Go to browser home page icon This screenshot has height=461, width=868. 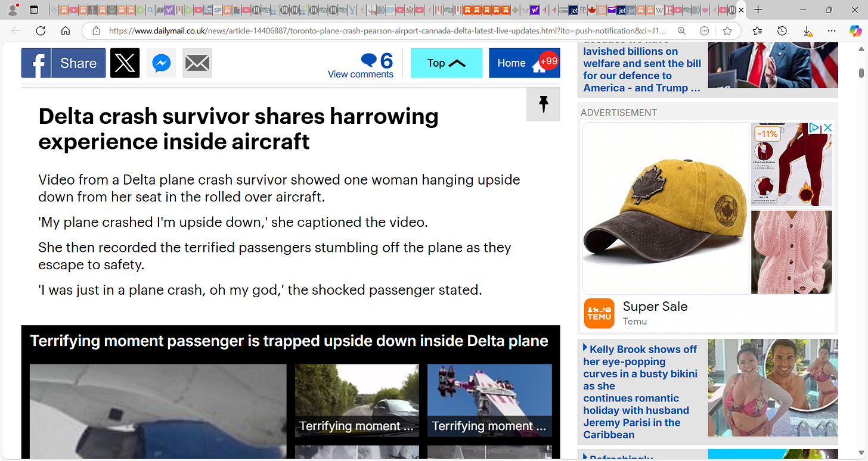click(66, 31)
